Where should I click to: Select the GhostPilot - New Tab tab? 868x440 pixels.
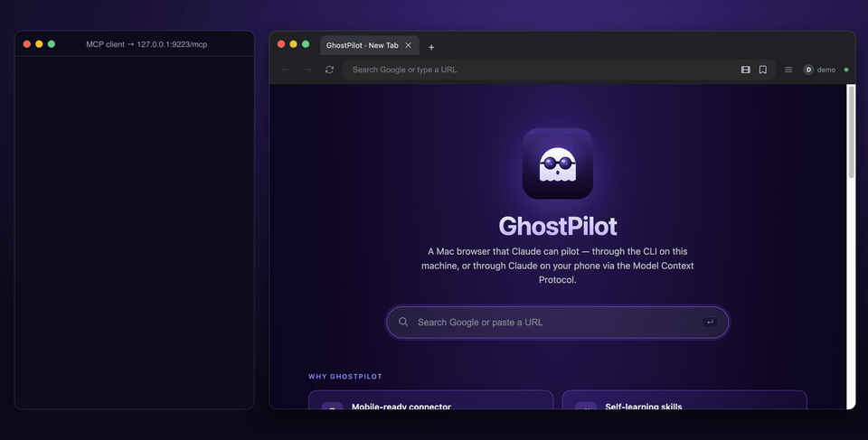369,45
